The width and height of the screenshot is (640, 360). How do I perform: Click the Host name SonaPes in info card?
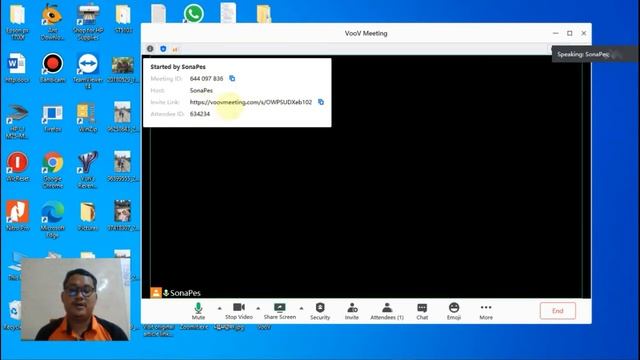click(201, 90)
